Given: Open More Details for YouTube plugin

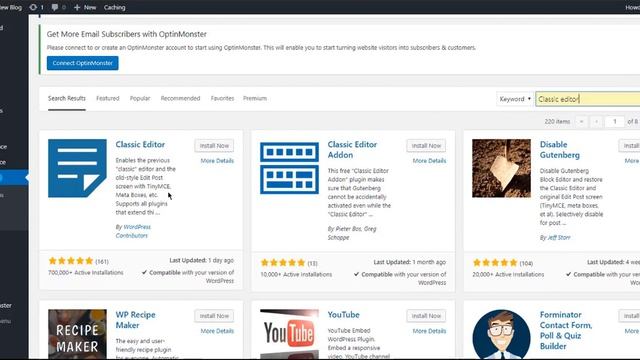Looking at the screenshot, I should pyautogui.click(x=429, y=331).
